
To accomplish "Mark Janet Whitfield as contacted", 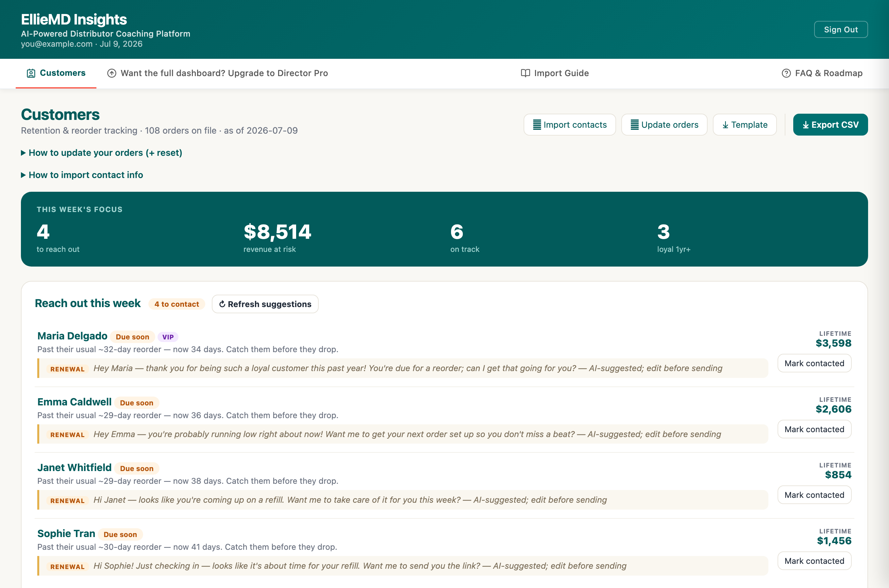I will 814,495.
